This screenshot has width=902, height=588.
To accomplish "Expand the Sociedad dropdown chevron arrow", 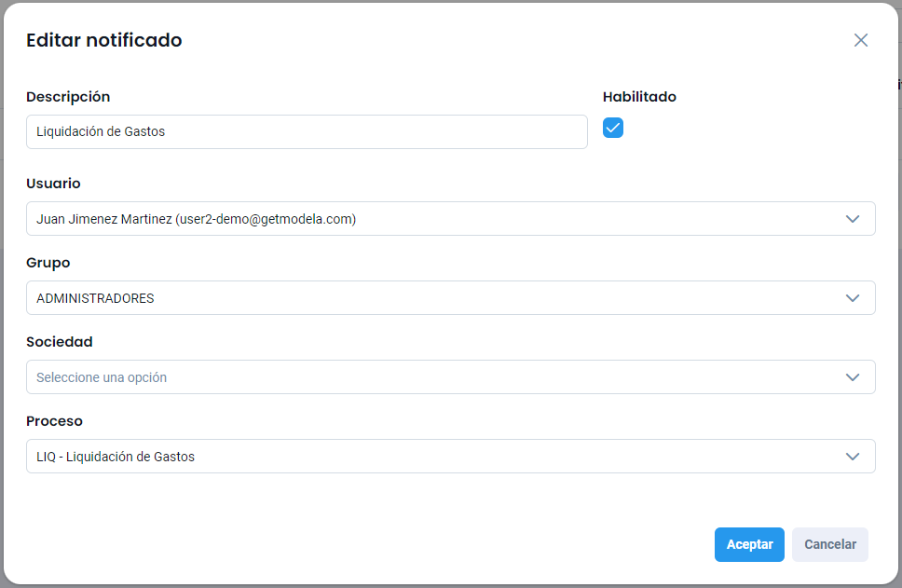I will click(852, 377).
